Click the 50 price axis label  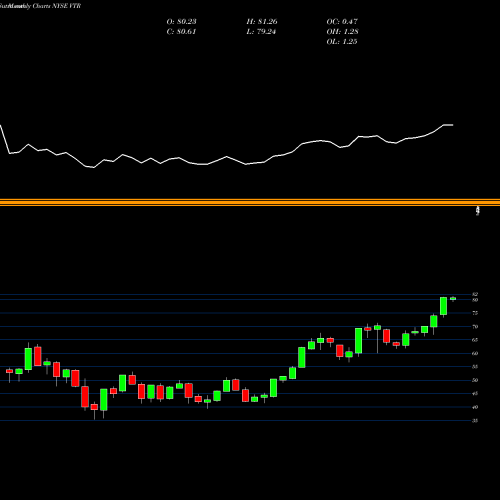coord(475,380)
